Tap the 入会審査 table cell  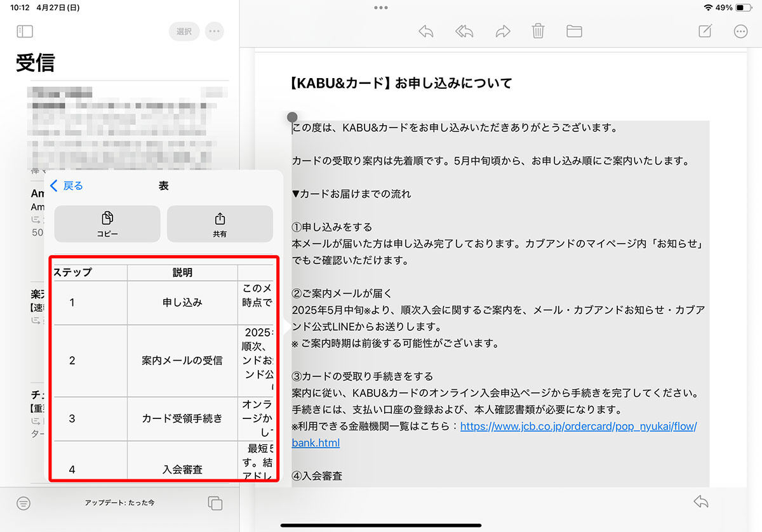click(x=182, y=470)
